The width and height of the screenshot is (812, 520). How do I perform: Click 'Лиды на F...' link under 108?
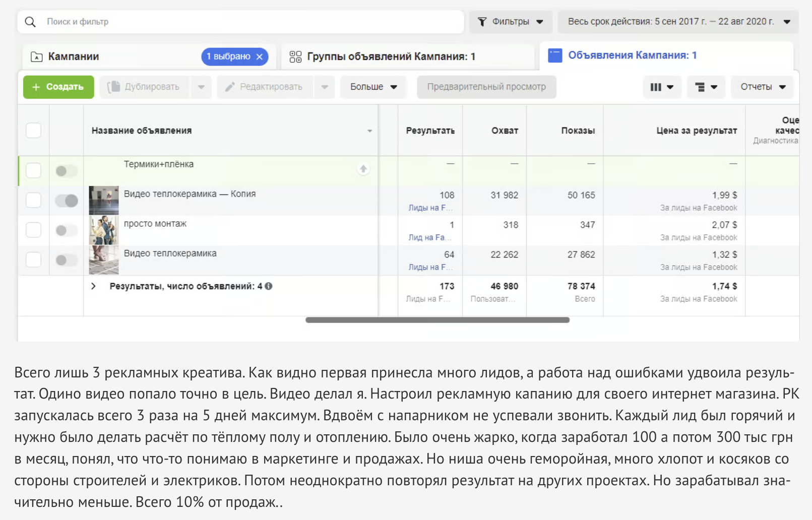430,208
